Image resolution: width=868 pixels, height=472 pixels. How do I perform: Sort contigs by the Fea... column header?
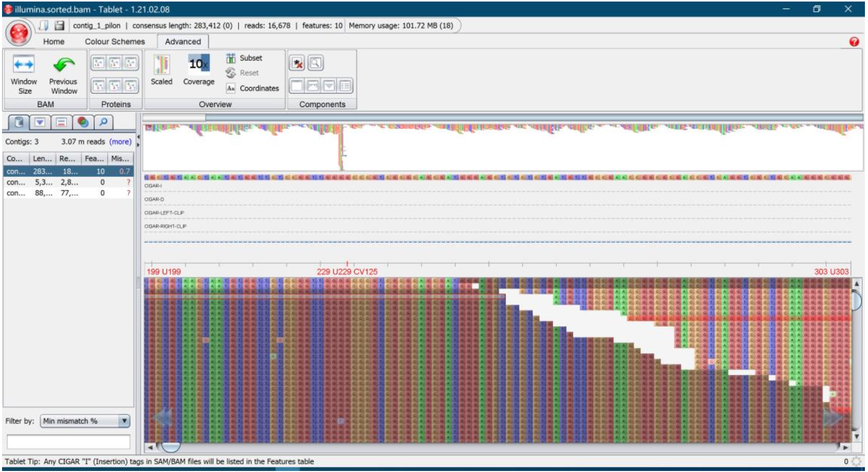(95, 159)
